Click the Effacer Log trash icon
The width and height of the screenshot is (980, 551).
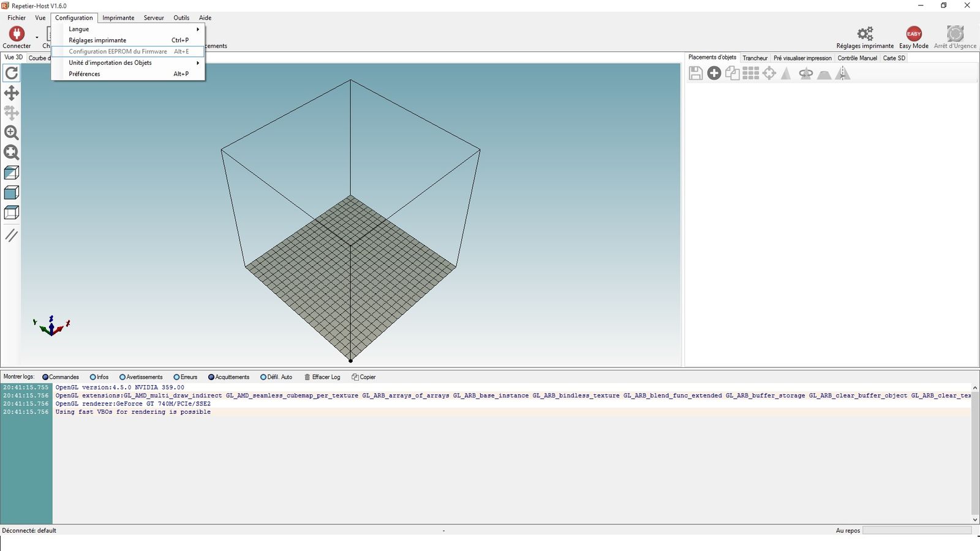tap(307, 377)
